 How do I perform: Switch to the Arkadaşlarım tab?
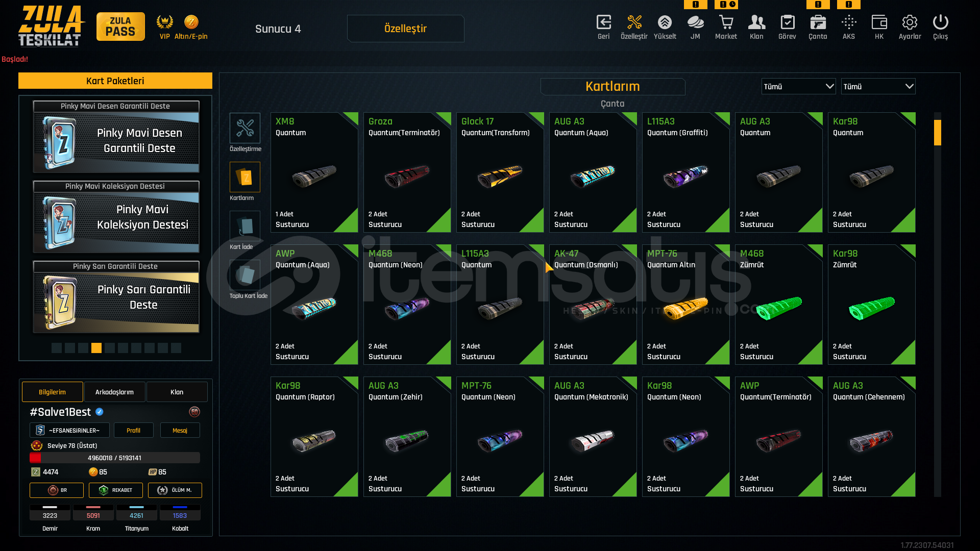click(114, 392)
